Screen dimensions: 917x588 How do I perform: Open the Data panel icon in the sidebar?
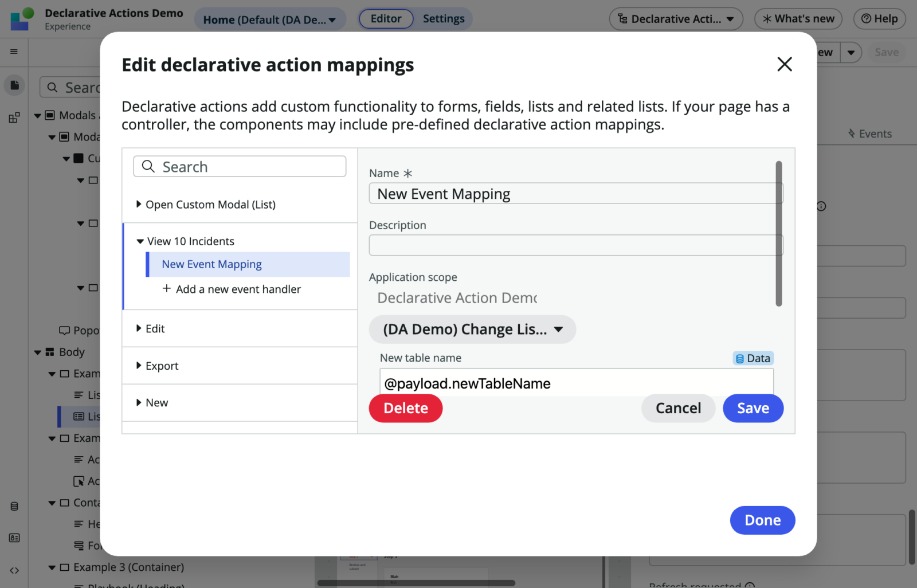click(x=14, y=506)
